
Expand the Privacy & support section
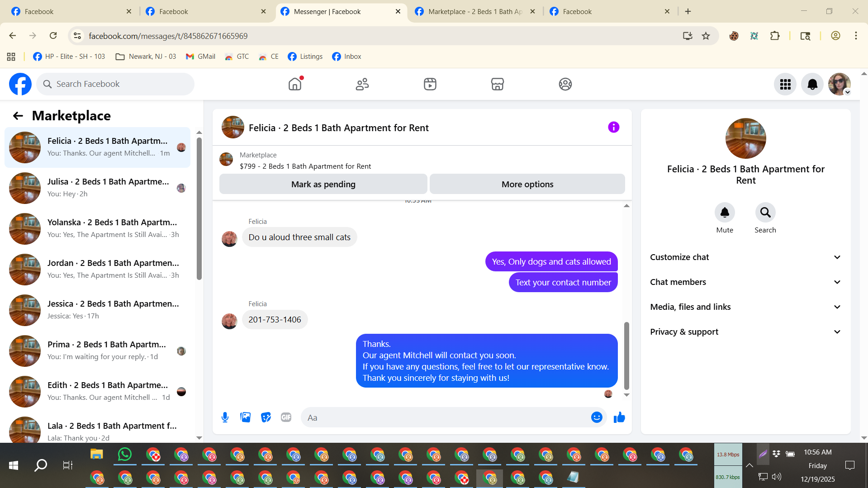tap(745, 332)
